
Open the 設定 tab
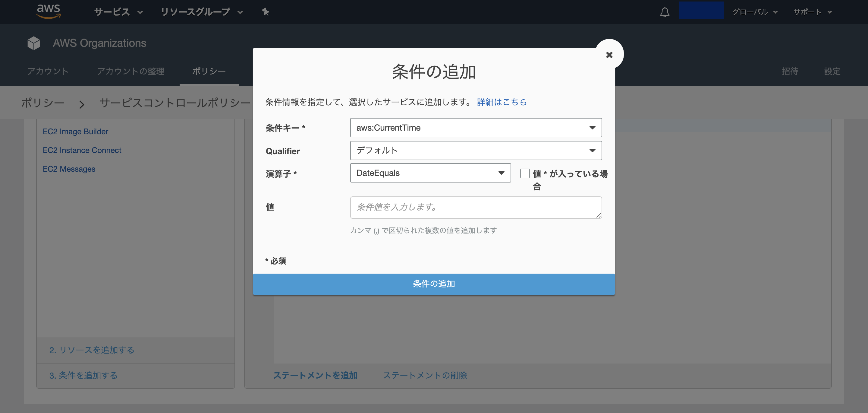click(x=832, y=71)
